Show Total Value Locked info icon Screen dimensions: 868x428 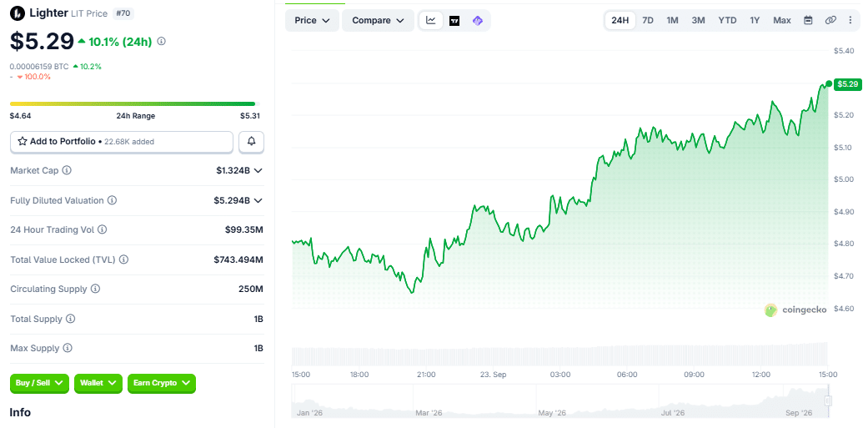(x=124, y=259)
